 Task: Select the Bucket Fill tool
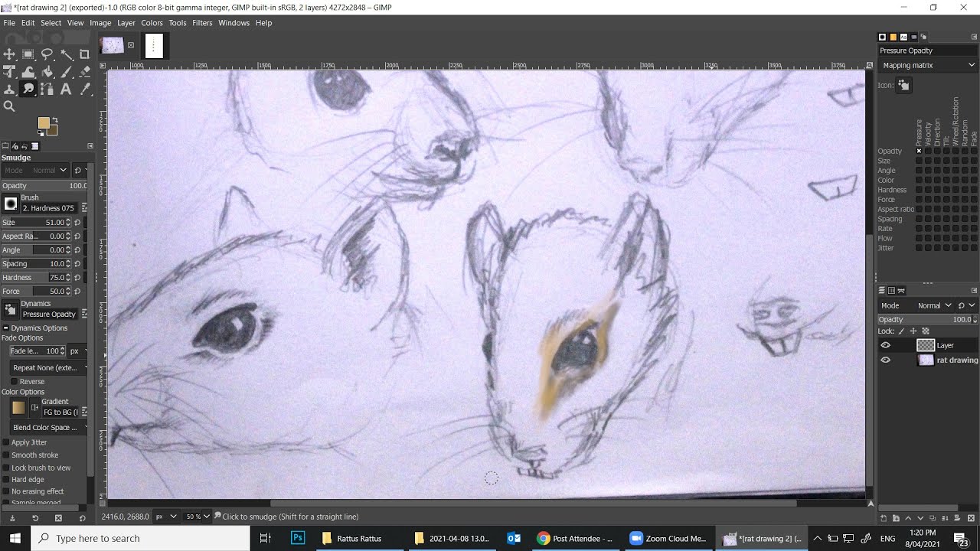[47, 72]
